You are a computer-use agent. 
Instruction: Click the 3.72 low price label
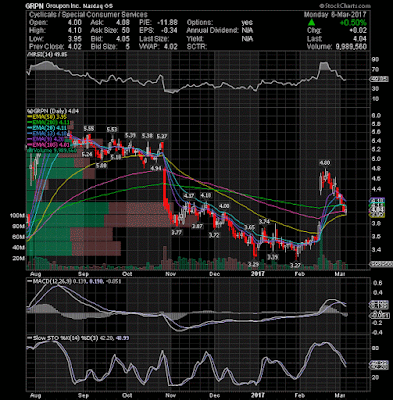214,235
